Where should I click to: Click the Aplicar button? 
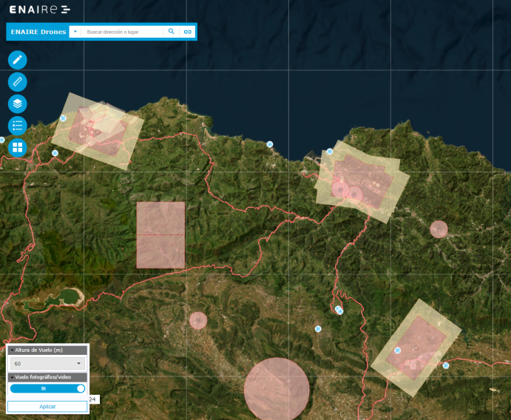[x=47, y=406]
